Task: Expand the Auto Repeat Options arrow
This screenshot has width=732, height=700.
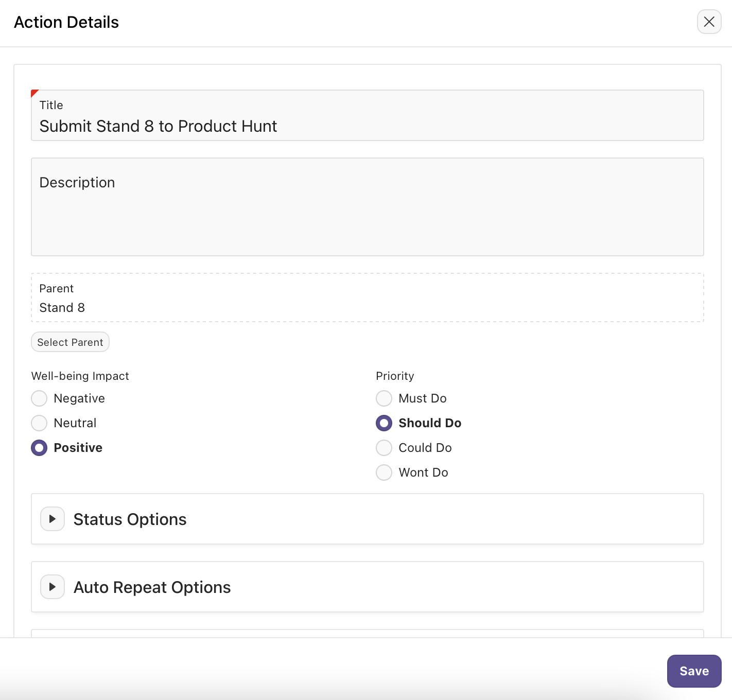Action: click(x=53, y=587)
